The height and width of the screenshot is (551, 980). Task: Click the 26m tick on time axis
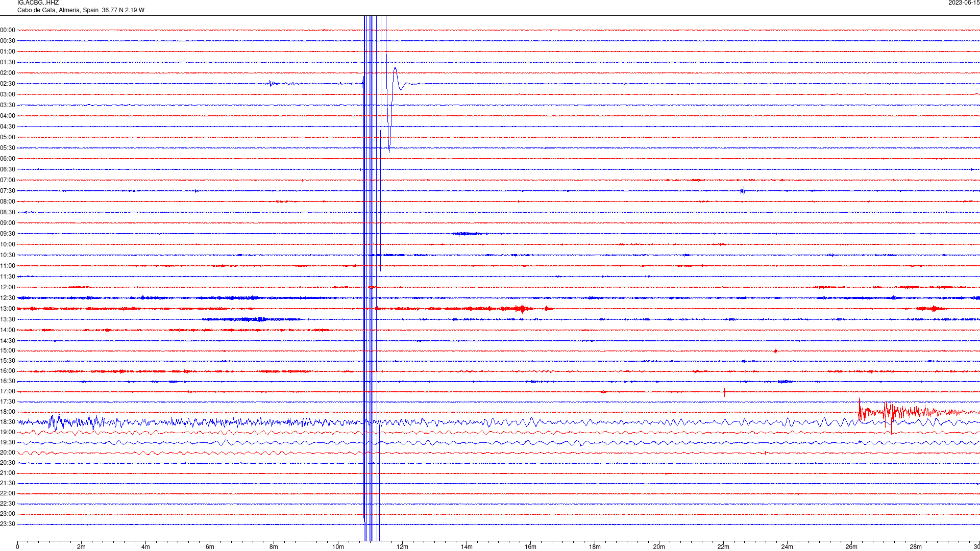pos(851,547)
